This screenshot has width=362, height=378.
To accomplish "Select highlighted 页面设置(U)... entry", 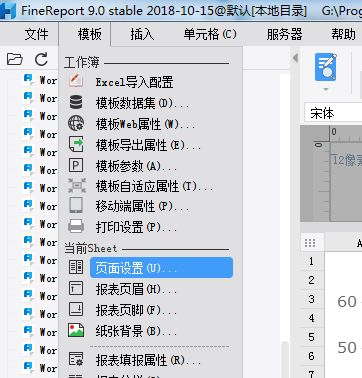I will pos(161,268).
